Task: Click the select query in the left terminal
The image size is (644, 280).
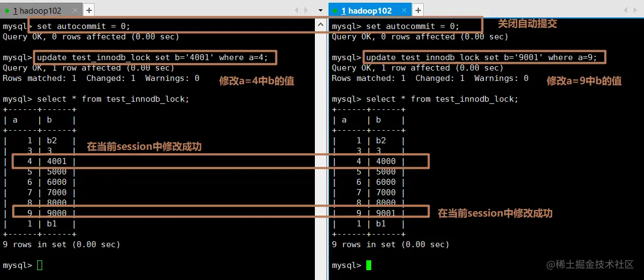Action: point(113,99)
